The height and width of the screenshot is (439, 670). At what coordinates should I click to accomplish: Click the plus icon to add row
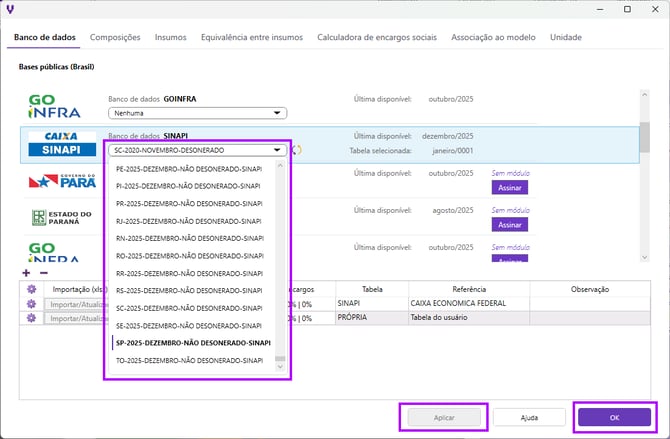[x=26, y=272]
